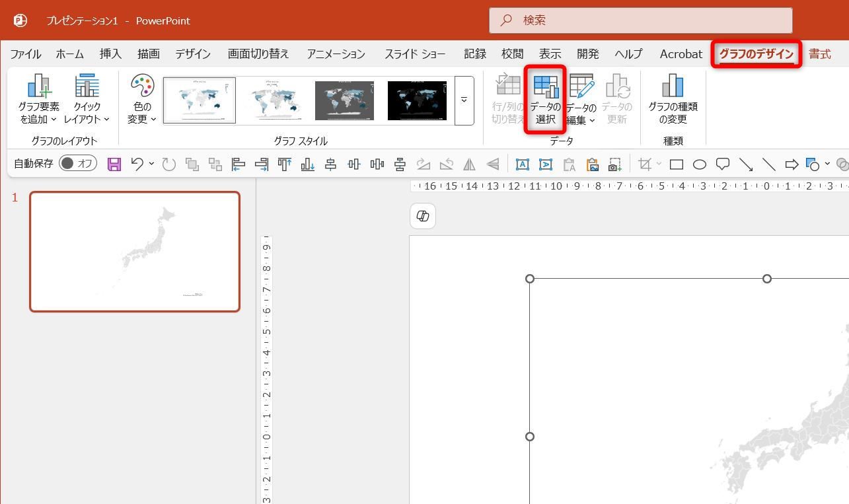The height and width of the screenshot is (504, 849).
Task: Switch to the Transitions (画面切り替え) tab
Action: [258, 54]
